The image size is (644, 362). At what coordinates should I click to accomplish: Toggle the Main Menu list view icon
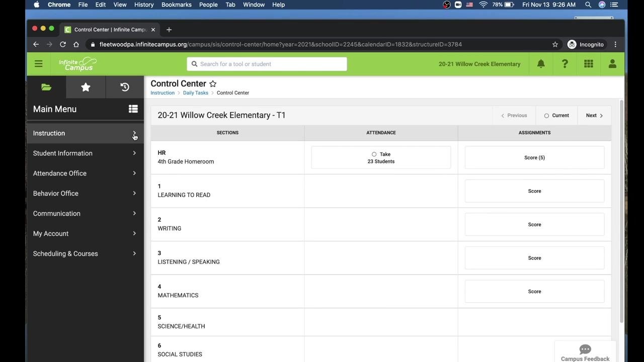click(133, 109)
